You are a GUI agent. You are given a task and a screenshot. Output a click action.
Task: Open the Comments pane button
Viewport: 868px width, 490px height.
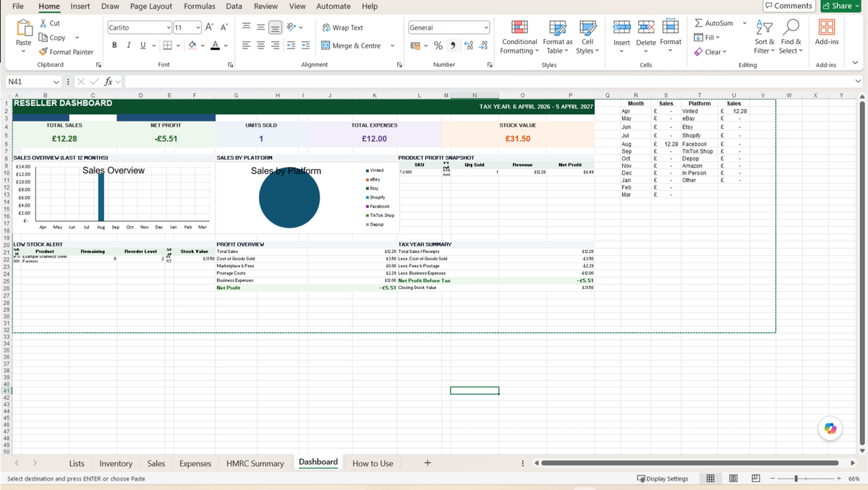[789, 6]
